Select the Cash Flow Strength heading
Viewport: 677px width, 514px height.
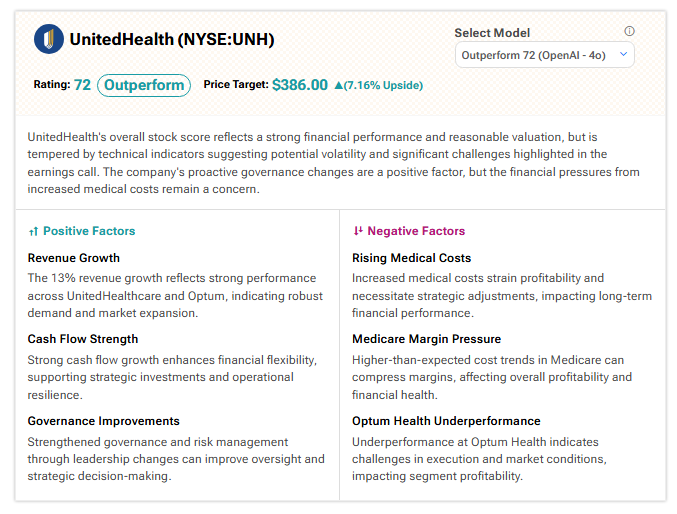coord(83,339)
